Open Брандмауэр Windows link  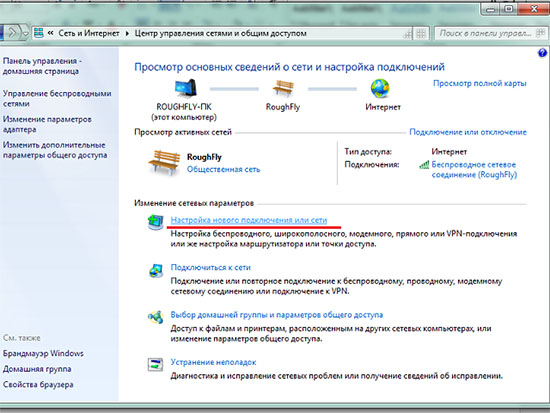(43, 353)
